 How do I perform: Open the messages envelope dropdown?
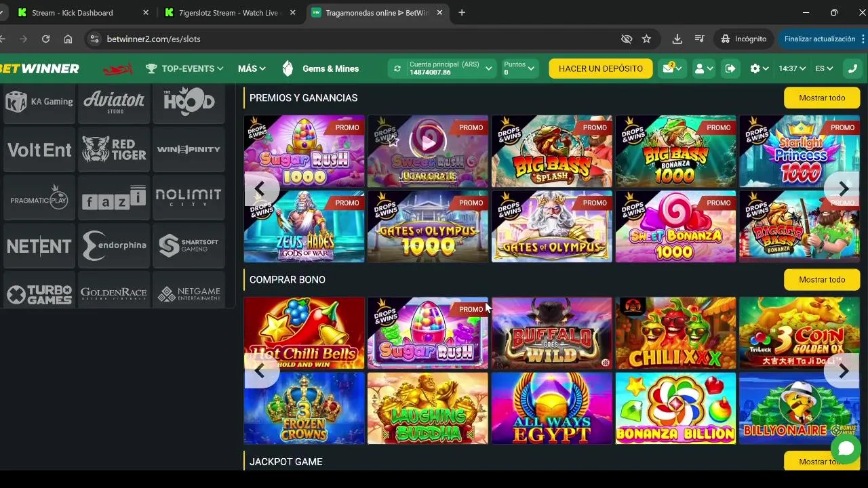point(673,68)
